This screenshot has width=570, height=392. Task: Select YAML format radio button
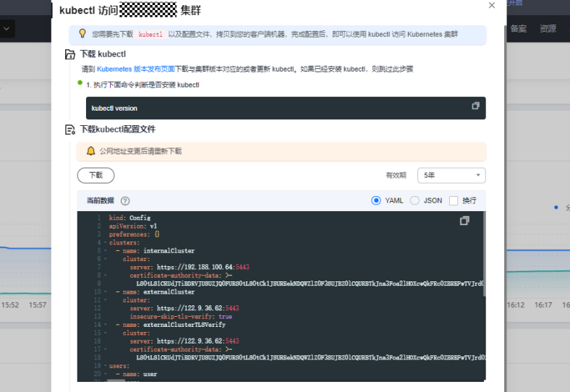pyautogui.click(x=376, y=200)
